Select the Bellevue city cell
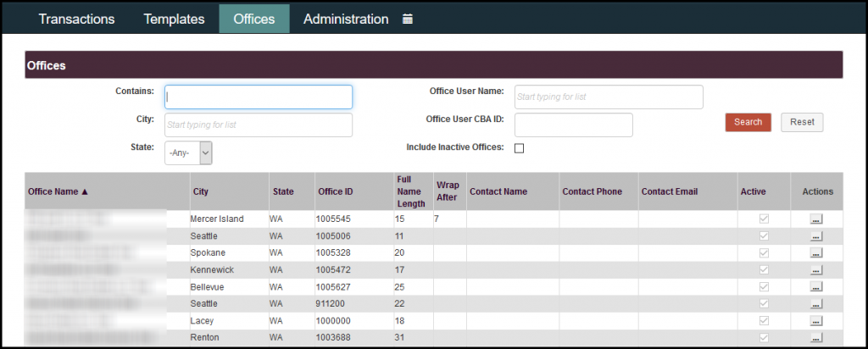The width and height of the screenshot is (868, 349). (x=207, y=287)
